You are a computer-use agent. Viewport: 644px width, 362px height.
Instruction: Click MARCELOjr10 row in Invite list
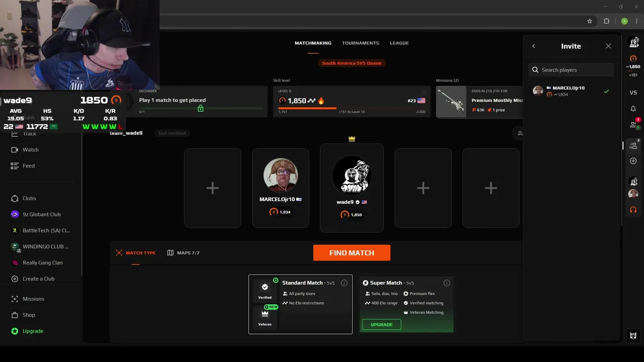click(572, 91)
